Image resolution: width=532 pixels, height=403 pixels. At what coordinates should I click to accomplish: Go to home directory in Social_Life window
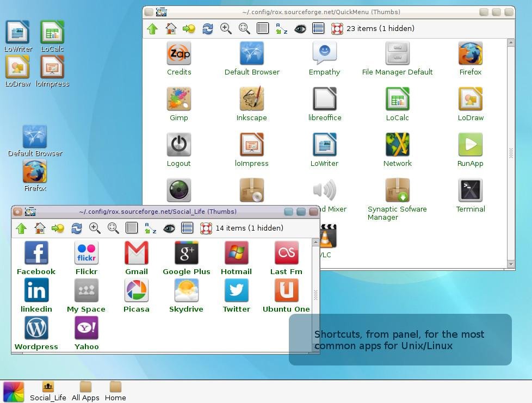pyautogui.click(x=40, y=228)
